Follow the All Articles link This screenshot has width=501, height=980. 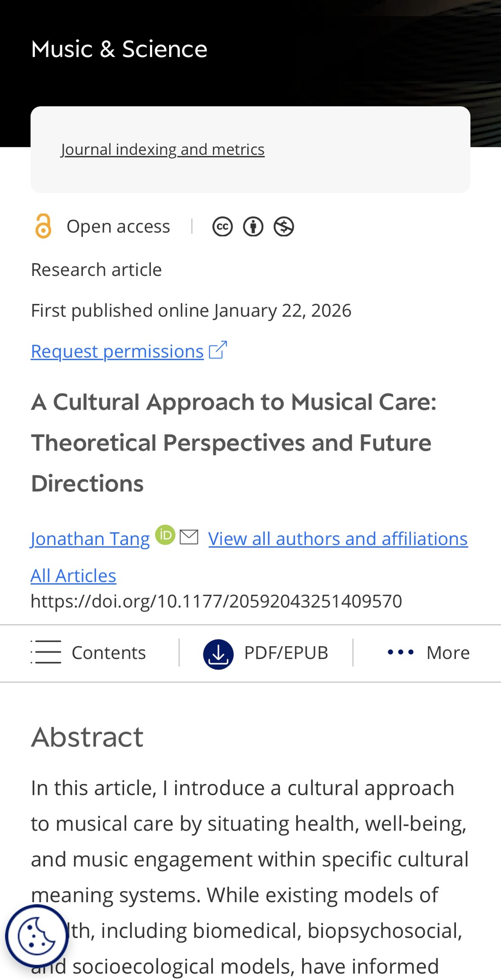(x=74, y=575)
